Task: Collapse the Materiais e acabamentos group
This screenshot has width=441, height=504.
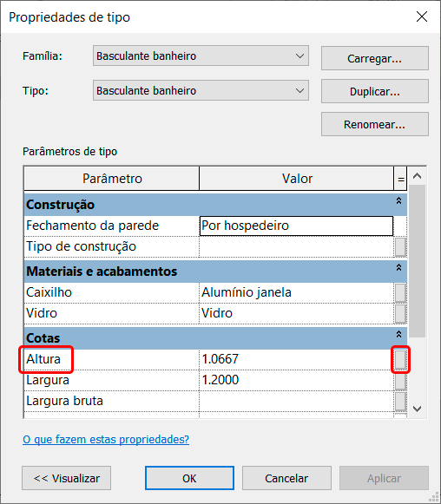Action: coord(398,268)
